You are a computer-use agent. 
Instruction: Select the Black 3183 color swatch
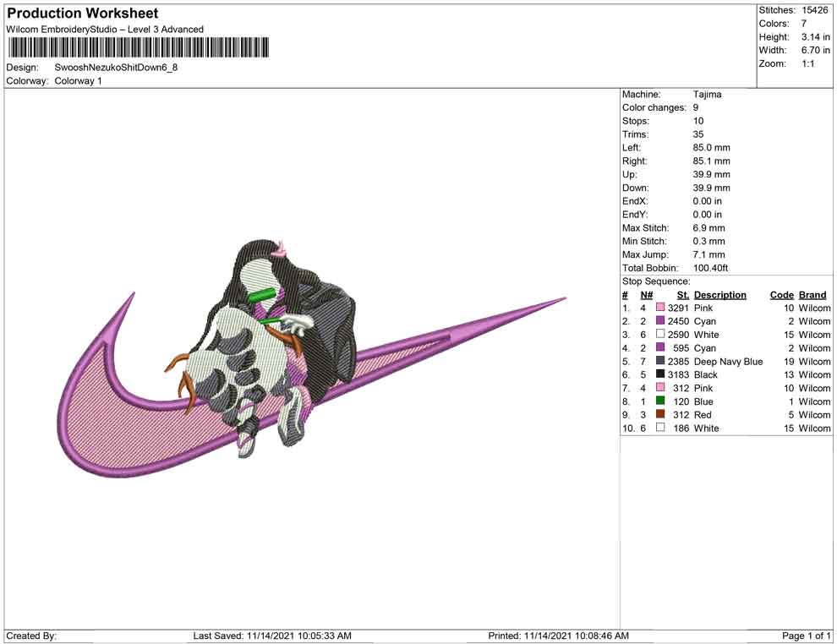coord(660,374)
